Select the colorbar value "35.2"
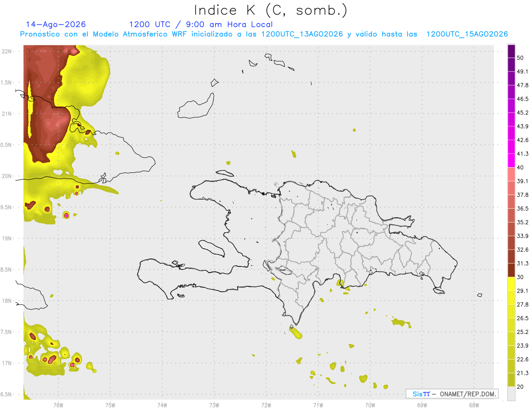 coord(523,222)
